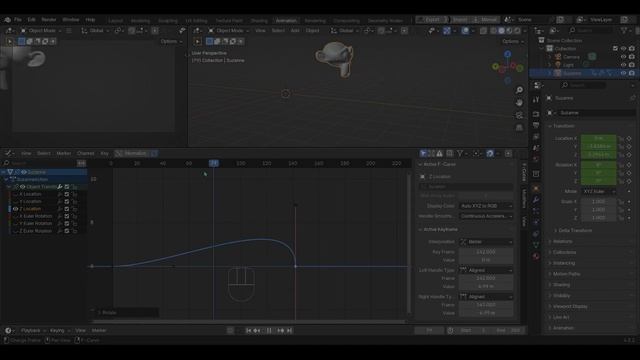Open the Window menu

[x=71, y=20]
